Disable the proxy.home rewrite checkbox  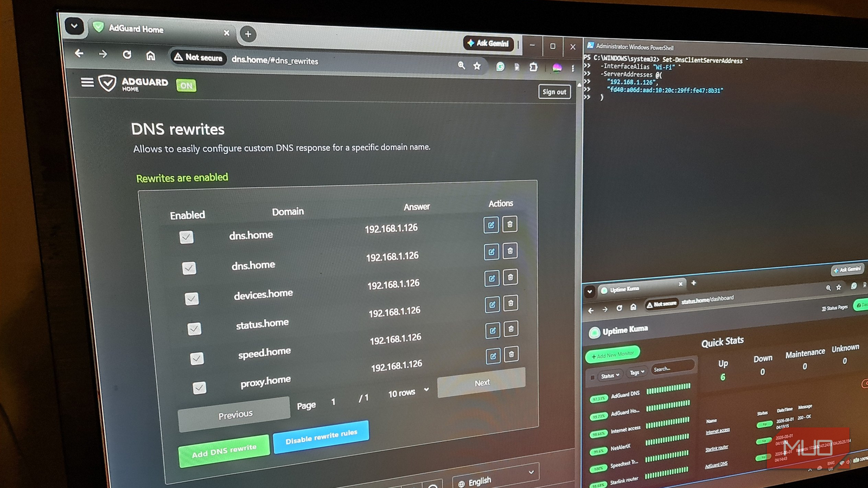coord(199,388)
